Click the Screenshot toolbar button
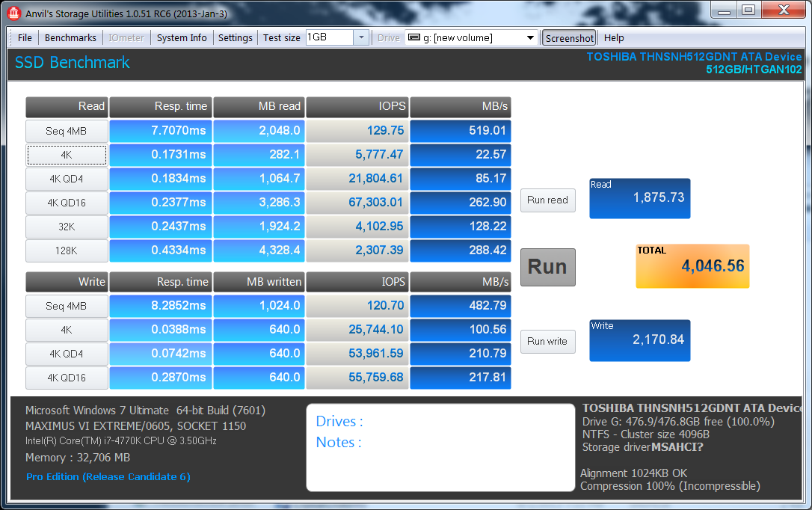 point(569,38)
